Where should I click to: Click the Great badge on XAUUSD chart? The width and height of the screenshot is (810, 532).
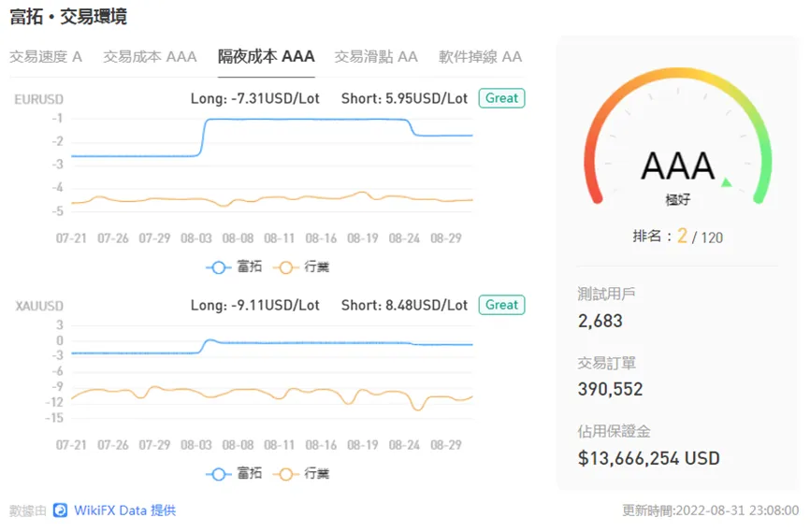501,305
